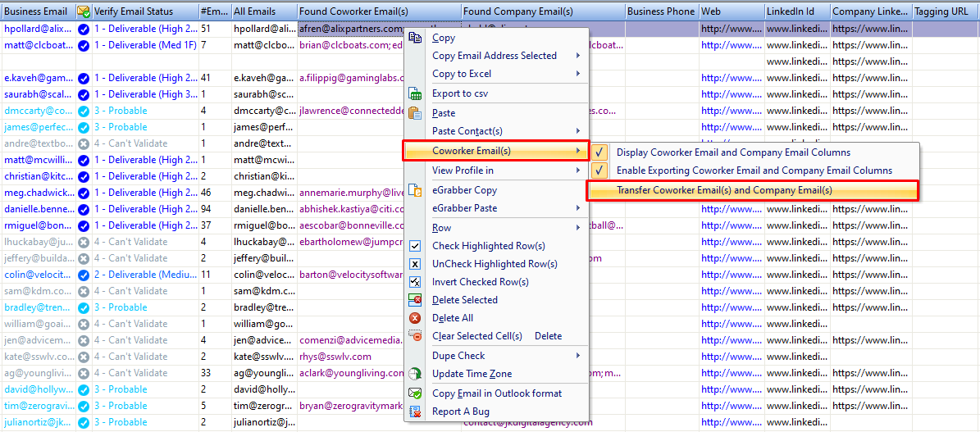Click the Web link in rmiguel@bon row
This screenshot has width=980, height=432.
point(732,225)
